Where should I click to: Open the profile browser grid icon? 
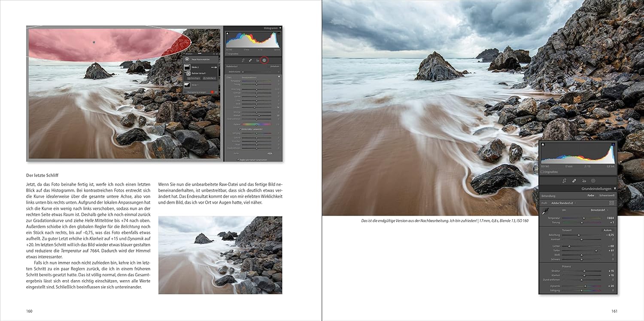(x=611, y=203)
